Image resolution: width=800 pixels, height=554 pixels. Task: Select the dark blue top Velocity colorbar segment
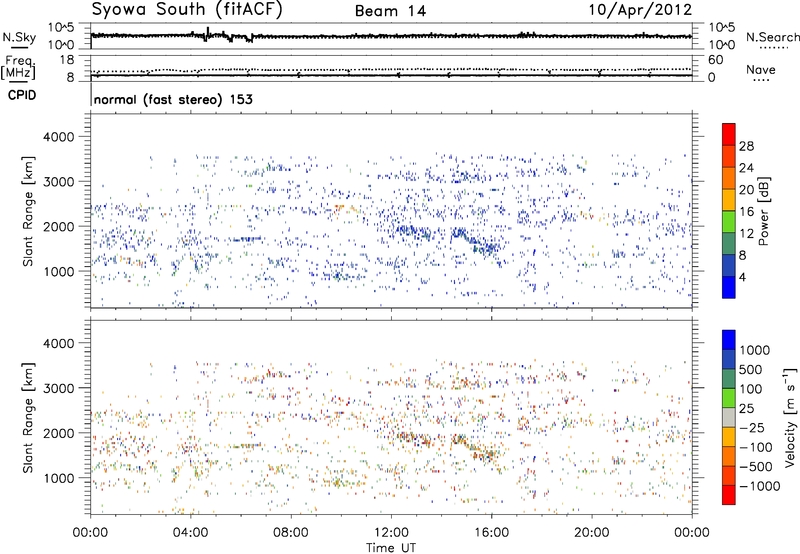tap(729, 340)
